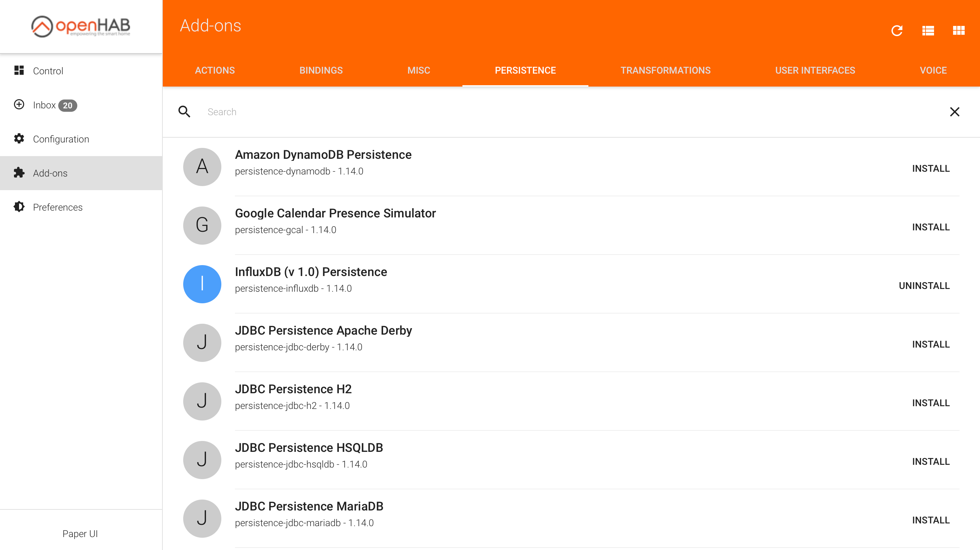
Task: Switch to list view layout icon
Action: coord(928,30)
